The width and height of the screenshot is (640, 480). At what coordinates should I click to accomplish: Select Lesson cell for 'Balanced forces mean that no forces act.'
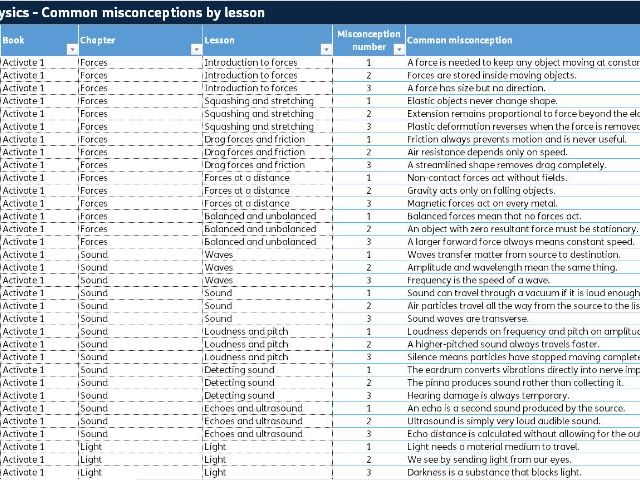(x=267, y=216)
